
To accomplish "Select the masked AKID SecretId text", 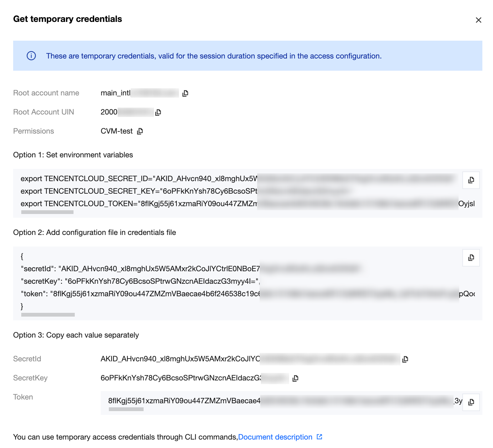I will pyautogui.click(x=219, y=359).
